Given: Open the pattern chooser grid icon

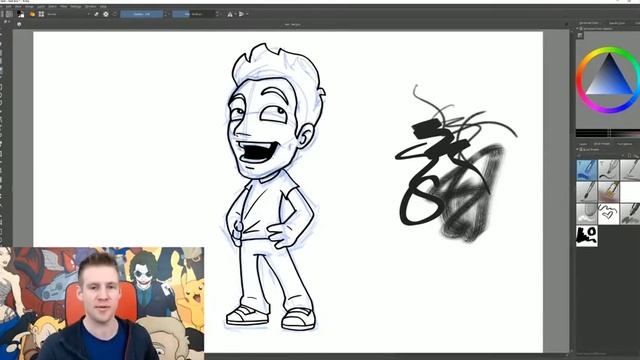Looking at the screenshot, I should [x=42, y=14].
